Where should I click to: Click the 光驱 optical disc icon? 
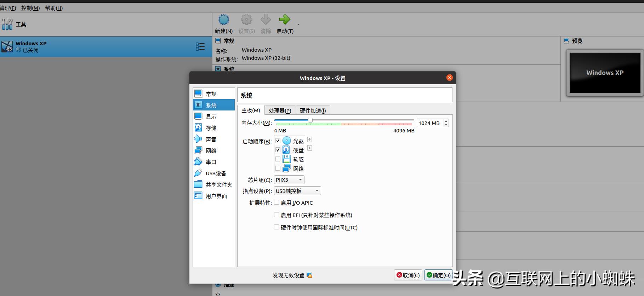(x=287, y=141)
